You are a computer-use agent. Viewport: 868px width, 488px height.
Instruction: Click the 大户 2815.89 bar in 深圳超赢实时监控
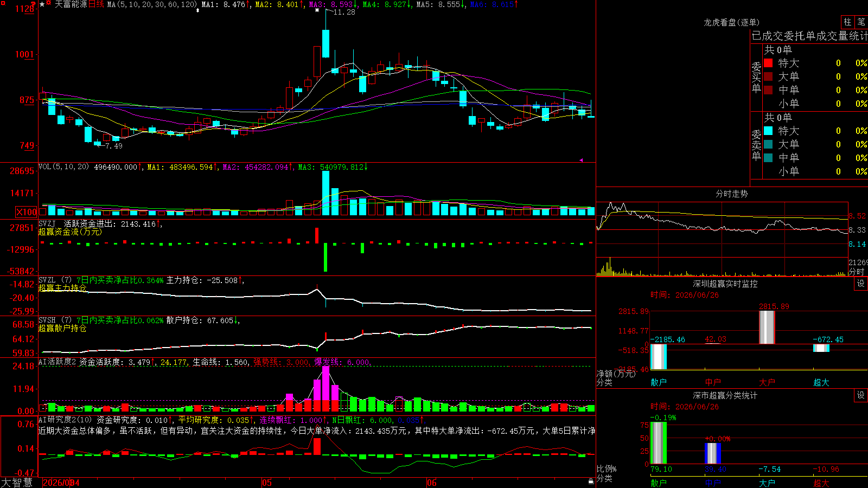pyautogui.click(x=767, y=327)
